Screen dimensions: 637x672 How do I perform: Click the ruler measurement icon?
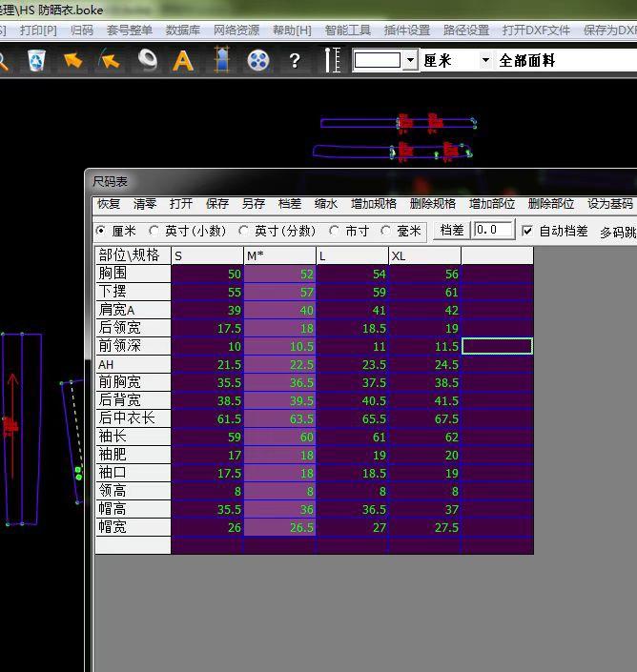tap(332, 60)
